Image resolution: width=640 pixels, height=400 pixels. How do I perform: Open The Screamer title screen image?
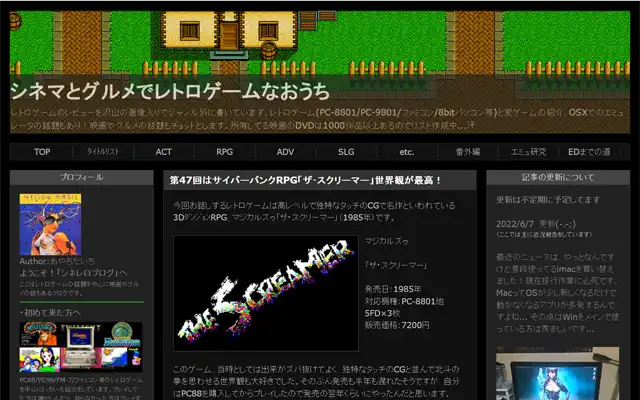tap(266, 293)
